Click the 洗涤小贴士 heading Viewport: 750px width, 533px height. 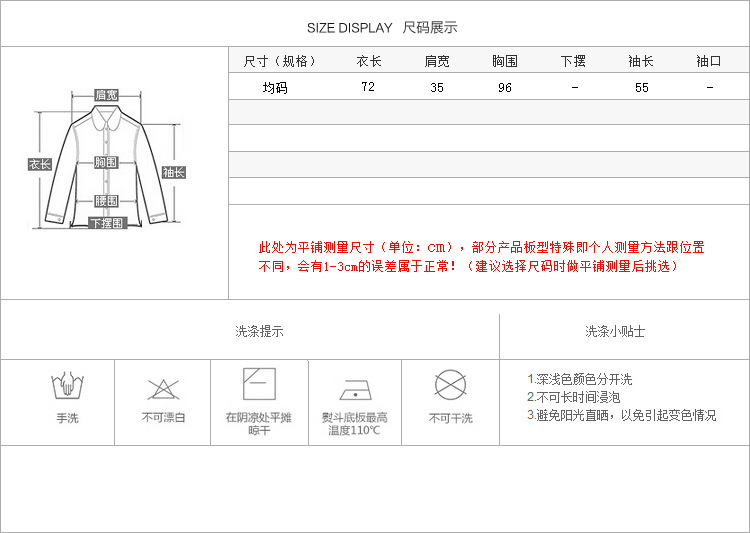[x=615, y=331]
